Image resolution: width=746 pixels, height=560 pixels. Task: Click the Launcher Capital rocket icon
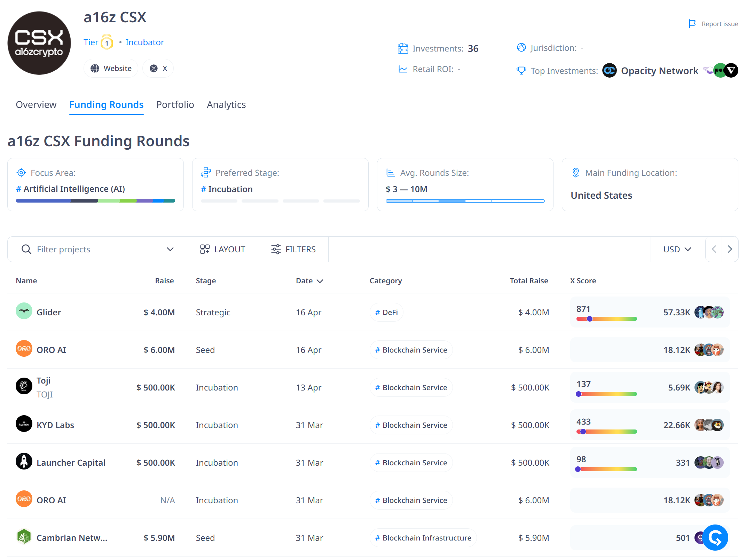(x=24, y=462)
